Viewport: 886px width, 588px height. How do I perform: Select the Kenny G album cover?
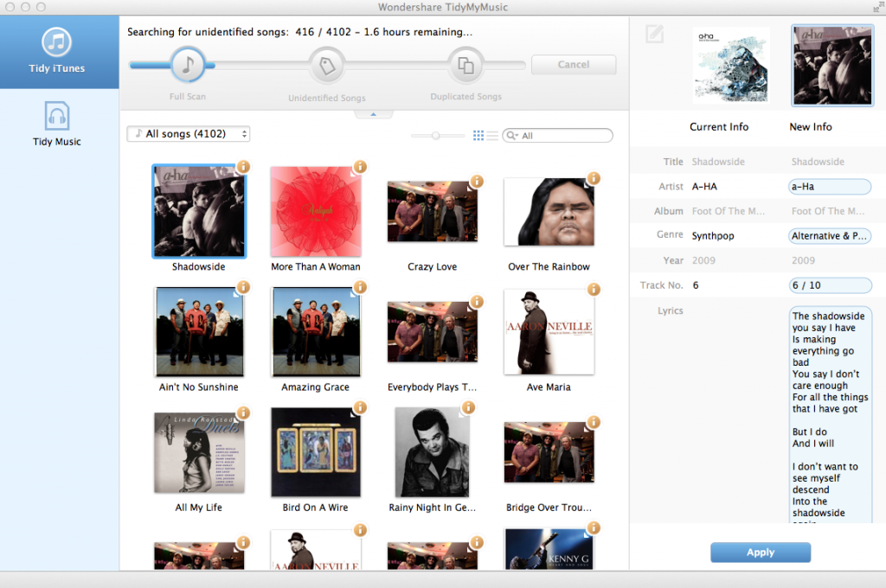(549, 549)
